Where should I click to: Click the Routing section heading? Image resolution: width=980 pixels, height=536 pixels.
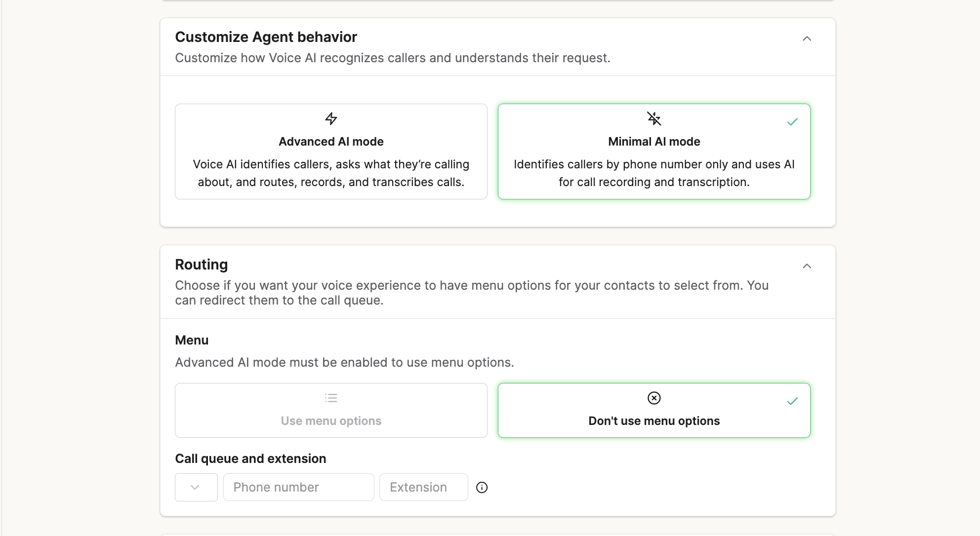[x=201, y=265]
